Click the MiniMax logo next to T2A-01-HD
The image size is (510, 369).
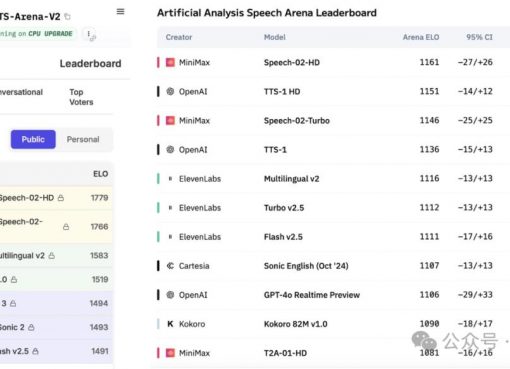(170, 353)
